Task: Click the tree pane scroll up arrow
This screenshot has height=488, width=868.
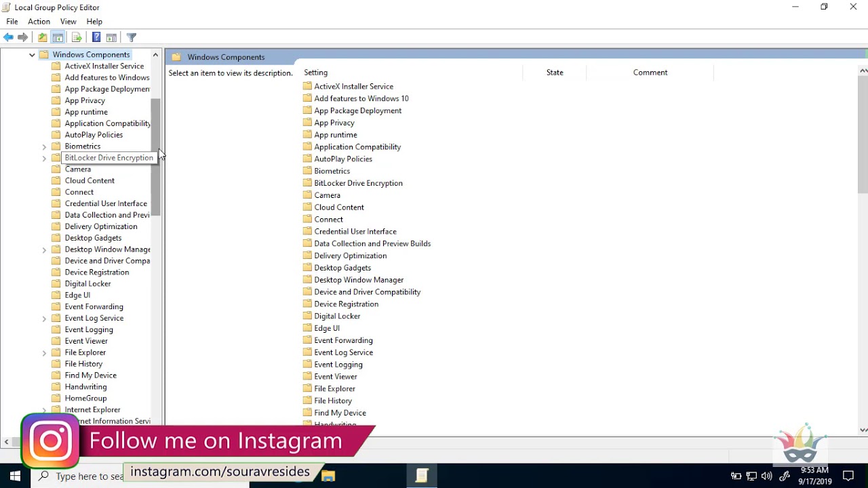Action: click(155, 54)
